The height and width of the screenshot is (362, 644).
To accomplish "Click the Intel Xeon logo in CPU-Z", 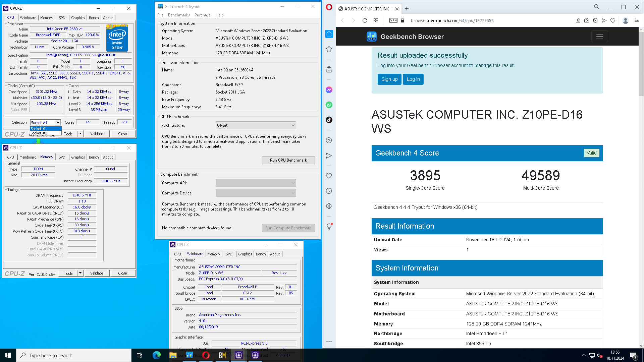I will pyautogui.click(x=117, y=38).
